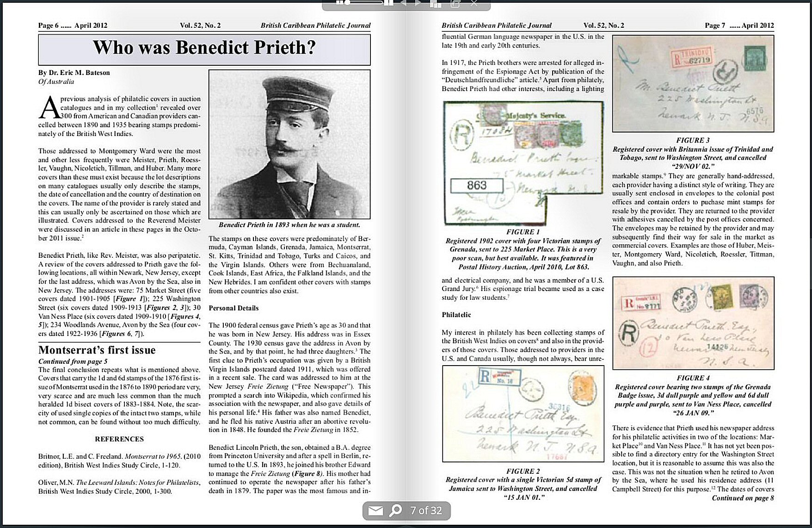This screenshot has width=812, height=528.
Task: Click the portrait photo of Benedict Prieth
Action: [289, 144]
